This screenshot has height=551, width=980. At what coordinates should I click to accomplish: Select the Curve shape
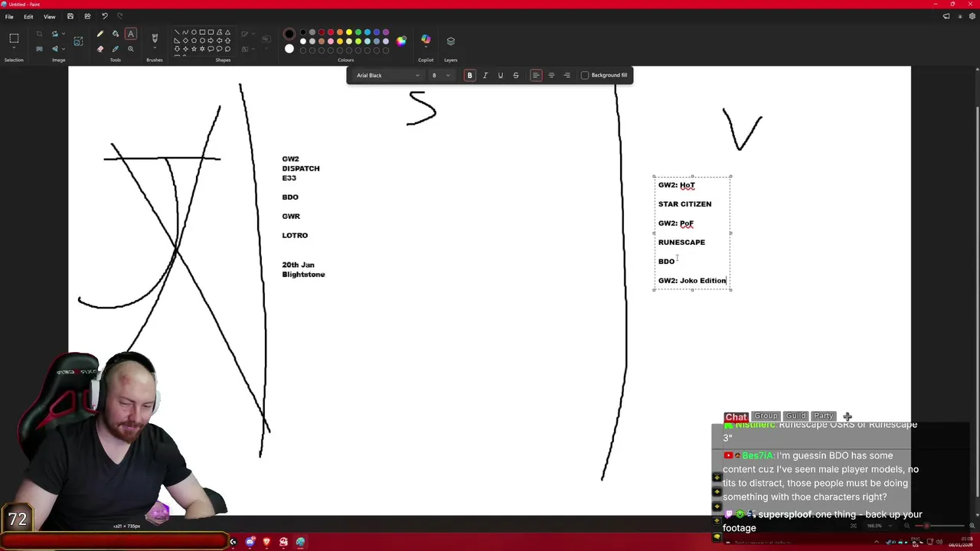[x=185, y=33]
